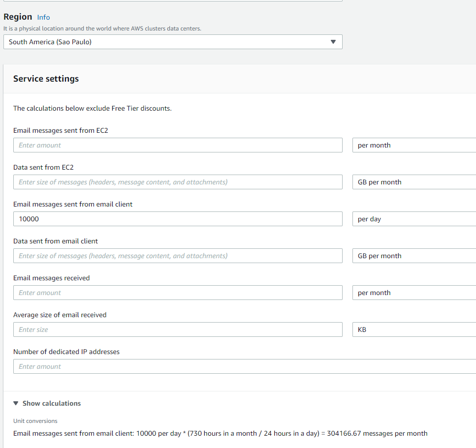Screen dimensions: 476x448
Task: Click the Number of dedicated IP addresses field
Action: click(x=244, y=366)
